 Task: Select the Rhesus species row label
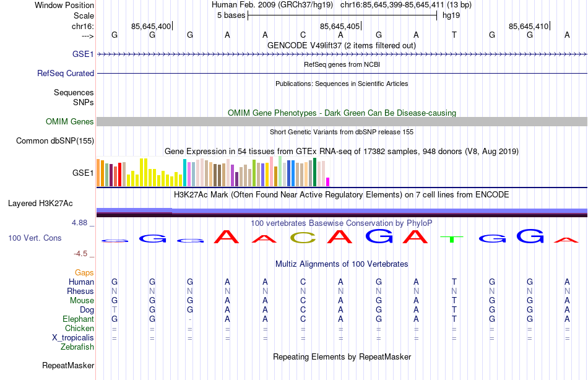point(80,291)
